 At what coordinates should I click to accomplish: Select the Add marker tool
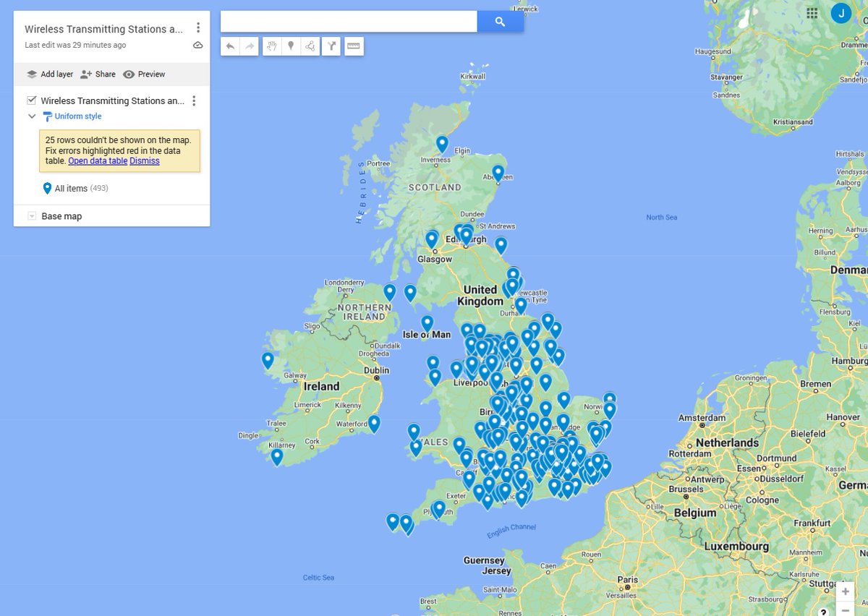[291, 46]
